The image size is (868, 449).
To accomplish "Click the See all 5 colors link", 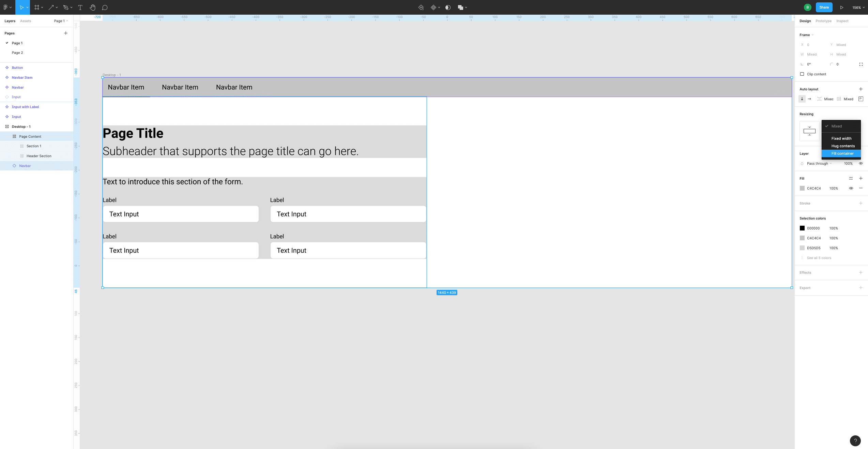I will coord(819,258).
